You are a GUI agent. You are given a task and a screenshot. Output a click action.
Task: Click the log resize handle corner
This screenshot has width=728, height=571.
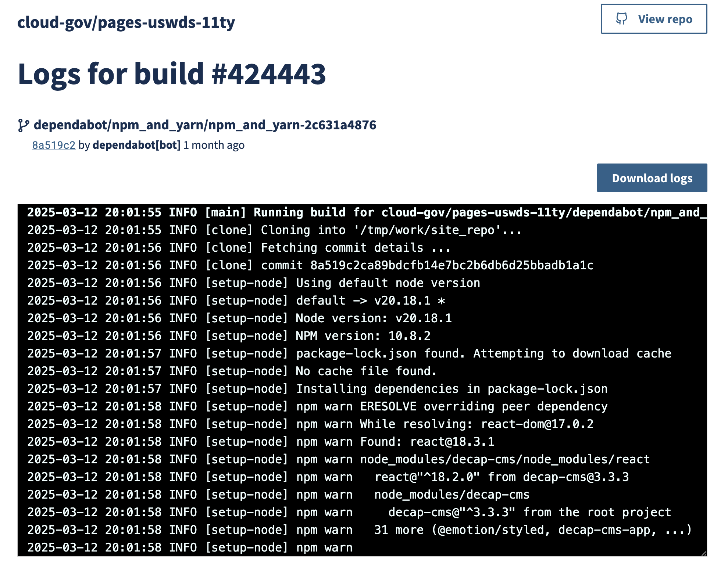pyautogui.click(x=704, y=553)
